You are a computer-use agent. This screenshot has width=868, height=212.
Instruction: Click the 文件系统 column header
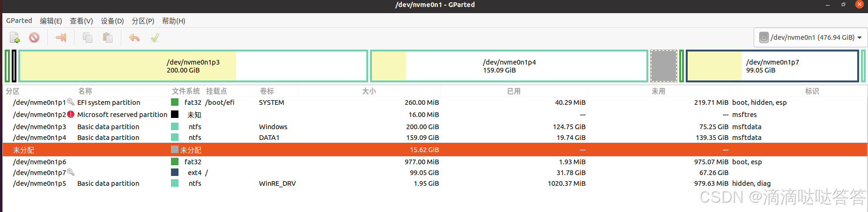pos(186,91)
